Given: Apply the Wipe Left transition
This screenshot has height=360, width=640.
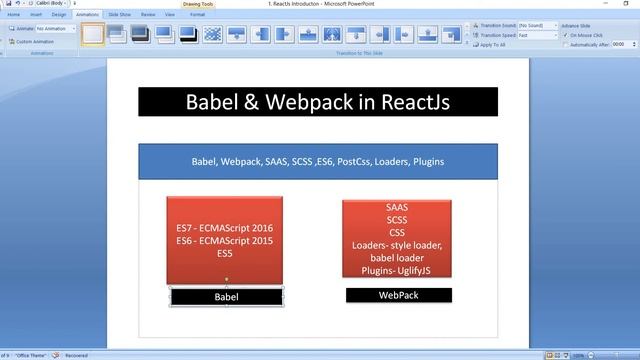Looking at the screenshot, I should click(x=260, y=34).
